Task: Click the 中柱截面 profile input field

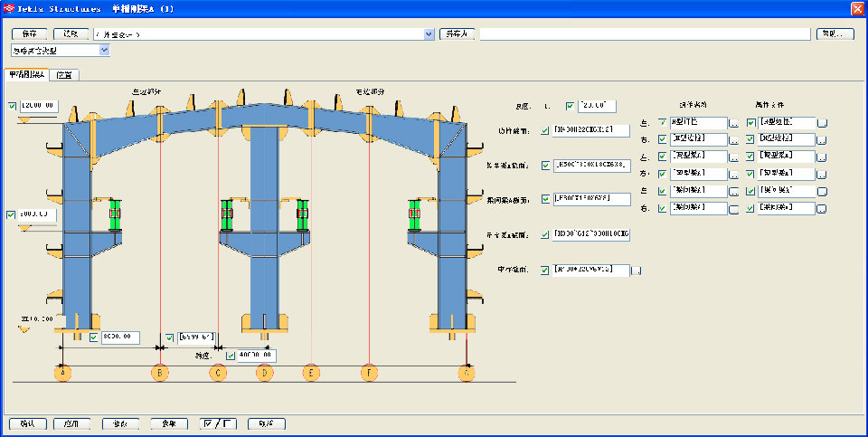Action: tap(591, 271)
